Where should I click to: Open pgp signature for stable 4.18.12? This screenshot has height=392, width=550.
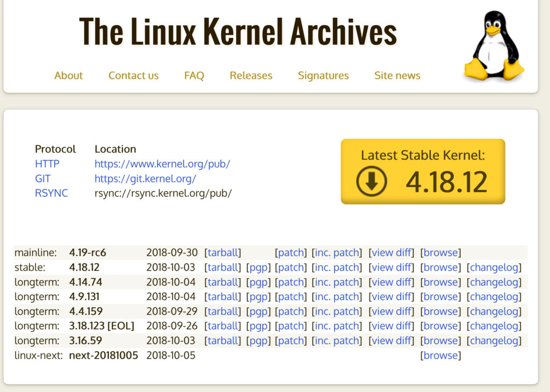click(x=258, y=267)
